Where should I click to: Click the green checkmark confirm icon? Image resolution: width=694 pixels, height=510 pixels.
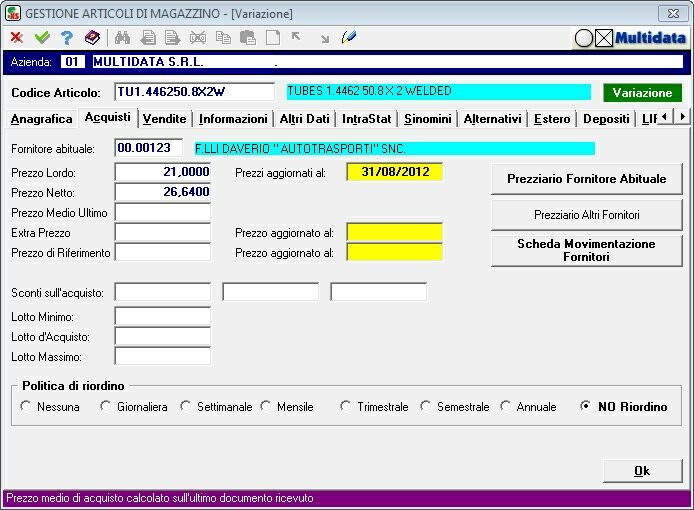pos(42,38)
